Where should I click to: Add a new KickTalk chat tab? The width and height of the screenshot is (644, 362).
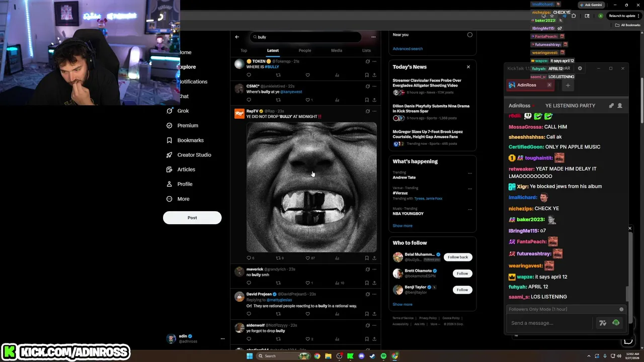568,85
